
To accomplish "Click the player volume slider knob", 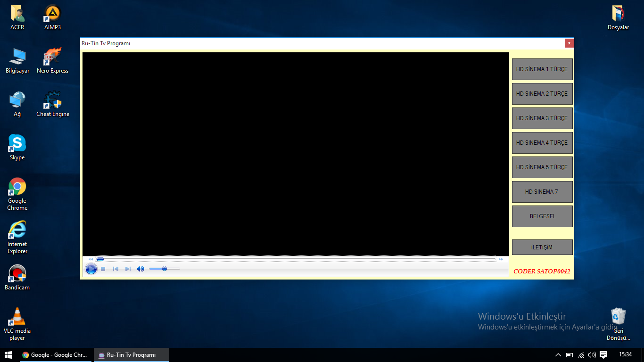I will point(165,269).
